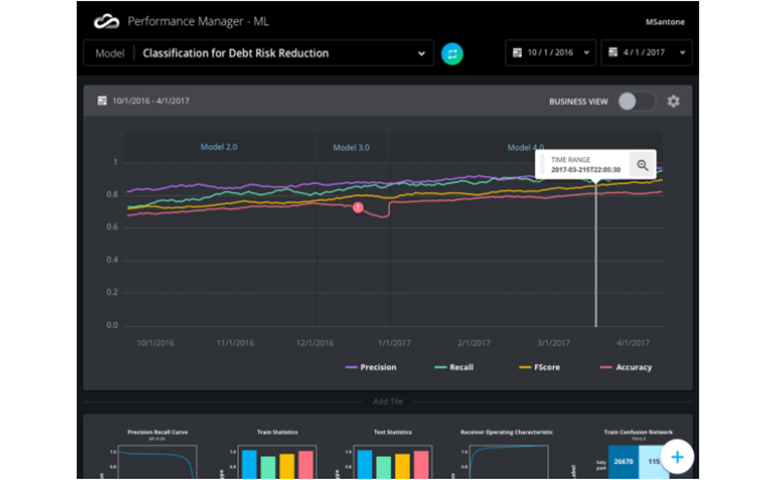Toggle the FScore series in legend

[539, 367]
